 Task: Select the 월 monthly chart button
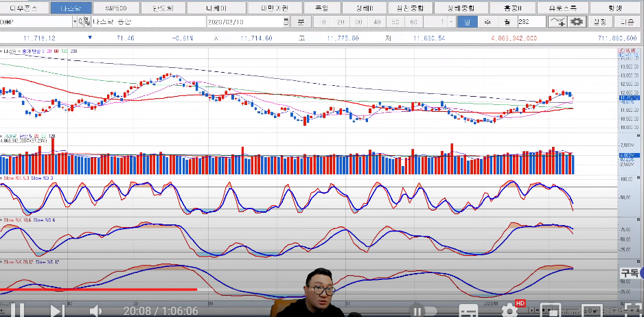(507, 22)
